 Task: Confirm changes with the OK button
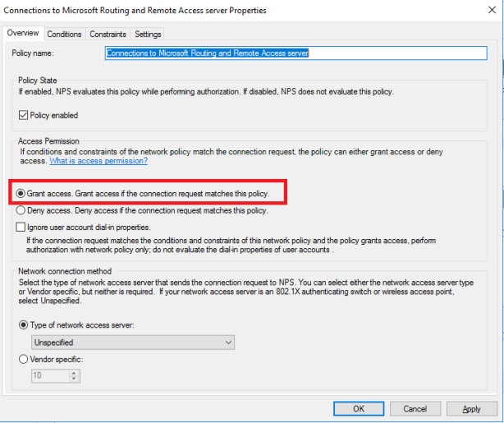point(359,409)
